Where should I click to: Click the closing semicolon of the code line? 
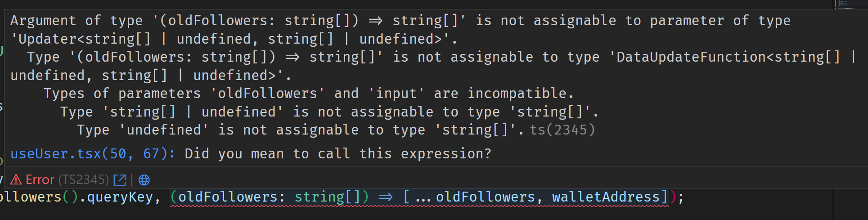coord(681,197)
